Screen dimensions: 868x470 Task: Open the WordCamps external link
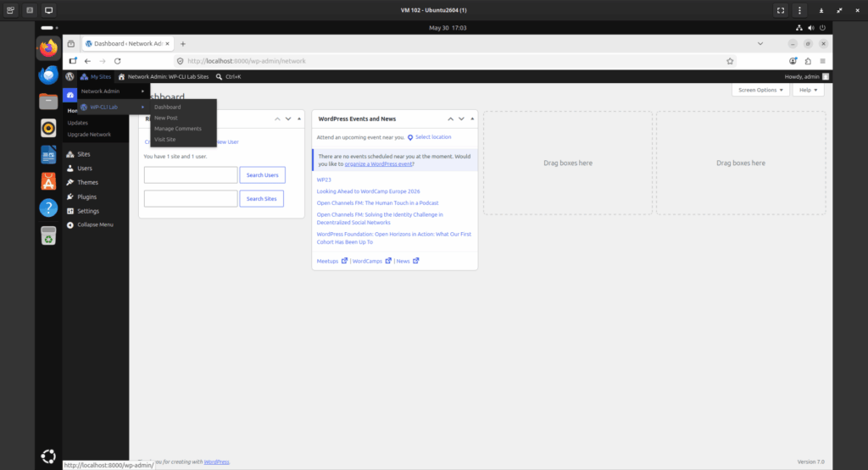(x=372, y=261)
